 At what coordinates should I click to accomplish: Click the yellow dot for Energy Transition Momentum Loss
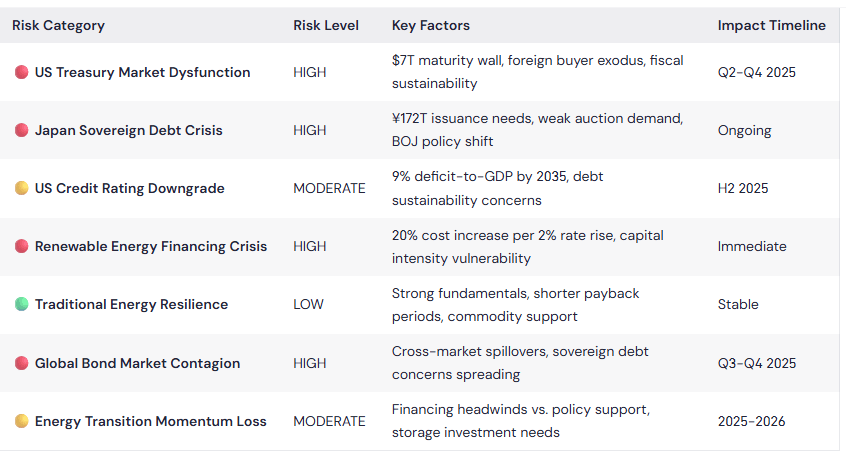22,421
